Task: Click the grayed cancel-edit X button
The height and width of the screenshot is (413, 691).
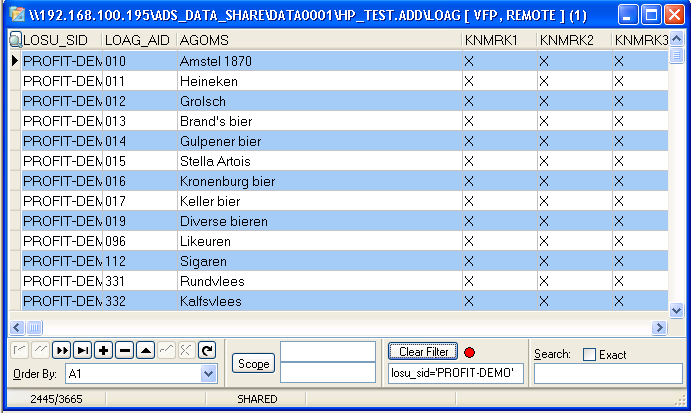Action: (186, 350)
